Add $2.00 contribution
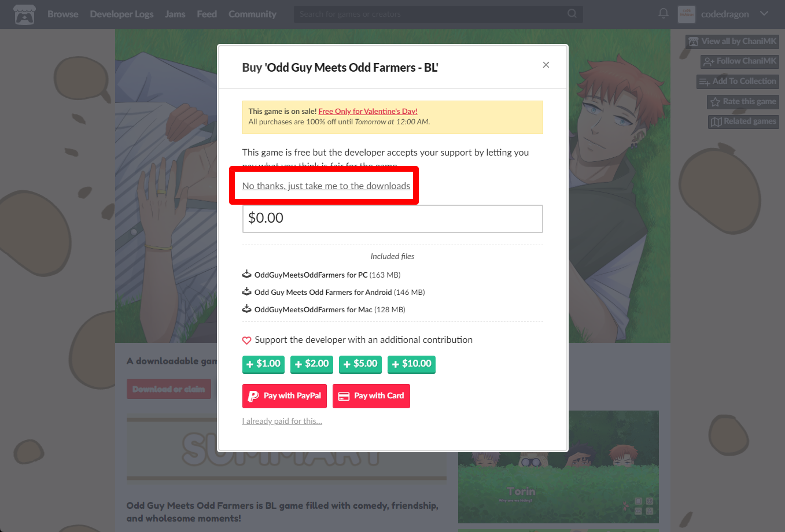Screen dimensions: 785x532 pos(312,364)
